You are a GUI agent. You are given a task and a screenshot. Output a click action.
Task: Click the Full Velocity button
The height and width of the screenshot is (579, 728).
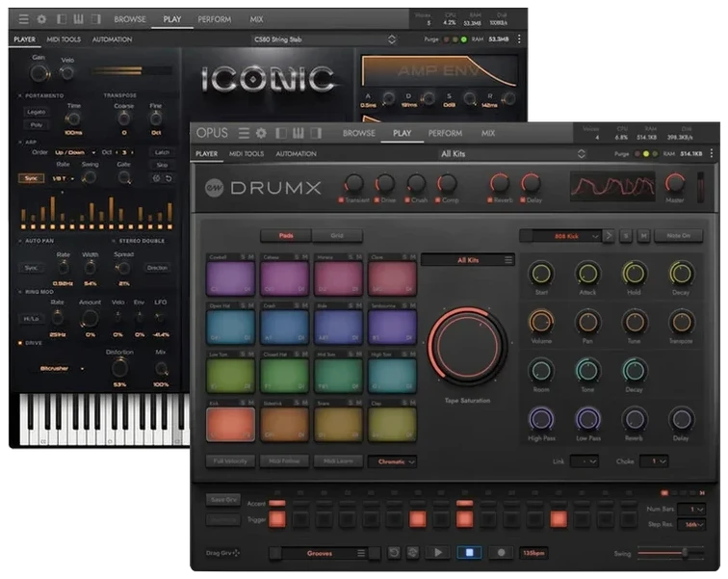(230, 461)
